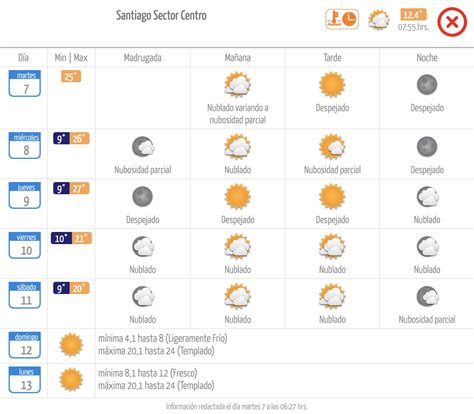
Task: Select the martes 7 calendar icon
Action: 25,83
